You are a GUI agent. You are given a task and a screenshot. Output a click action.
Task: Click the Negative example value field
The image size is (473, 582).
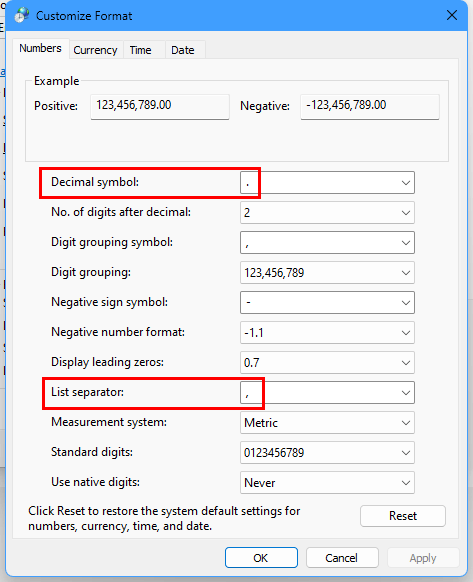(x=370, y=107)
